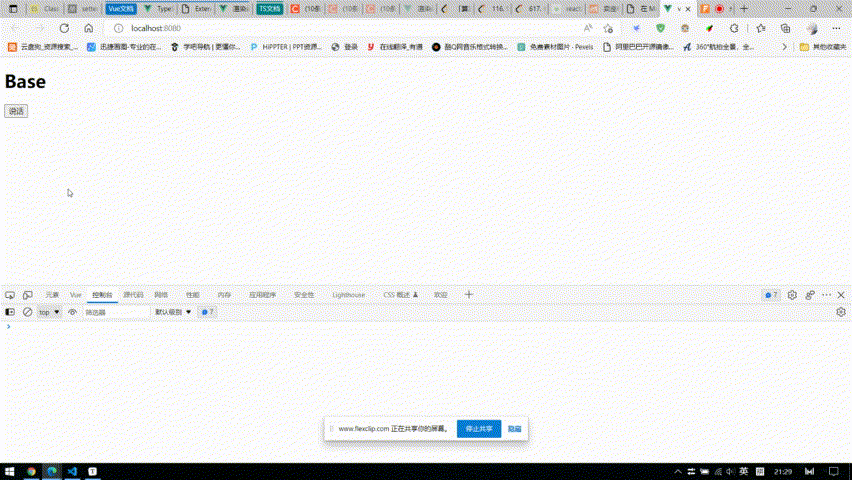The width and height of the screenshot is (852, 480).
Task: Switch to the TS文档 browser tab
Action: (x=270, y=9)
